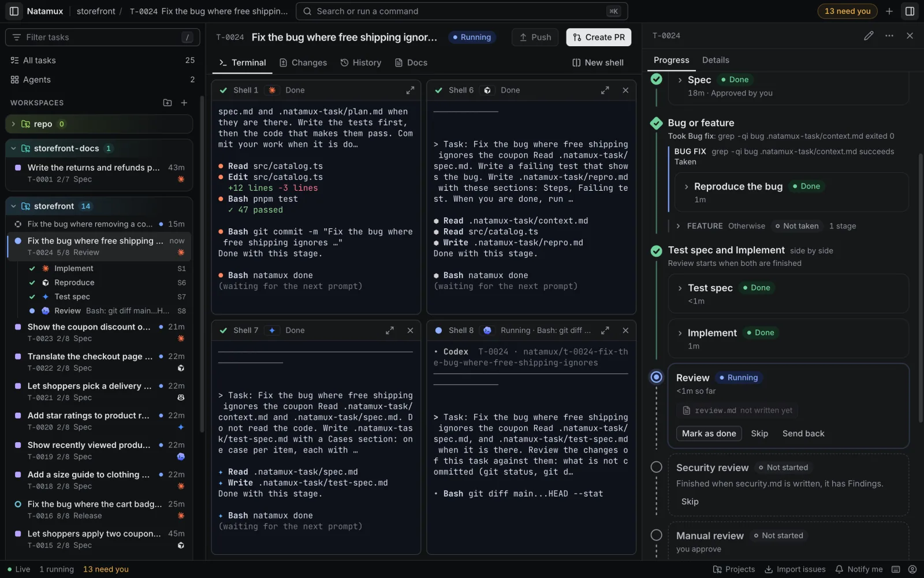The image size is (924, 578).
Task: Open Projects from the status bar
Action: point(734,569)
